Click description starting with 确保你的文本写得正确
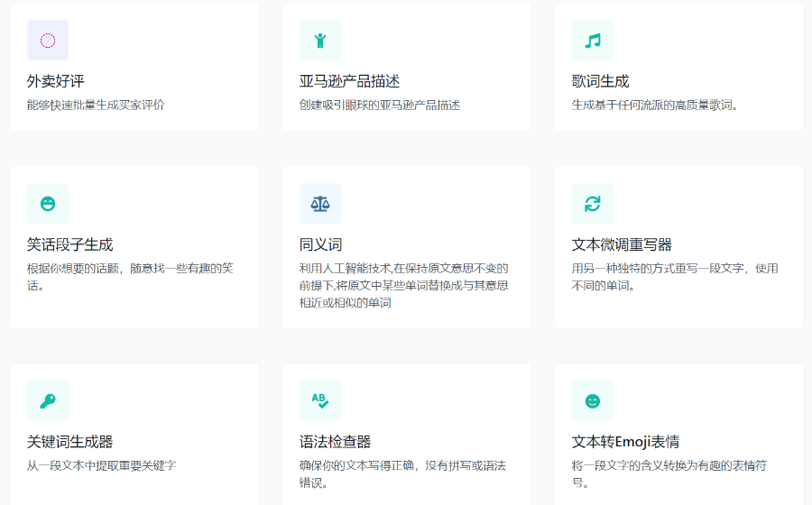Viewport: 812px width, 505px height. 403,474
